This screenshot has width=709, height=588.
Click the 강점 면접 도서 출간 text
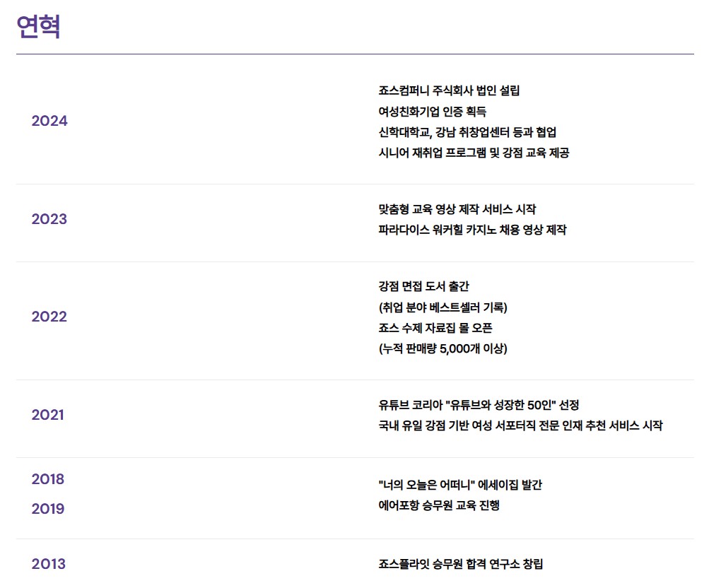423,286
